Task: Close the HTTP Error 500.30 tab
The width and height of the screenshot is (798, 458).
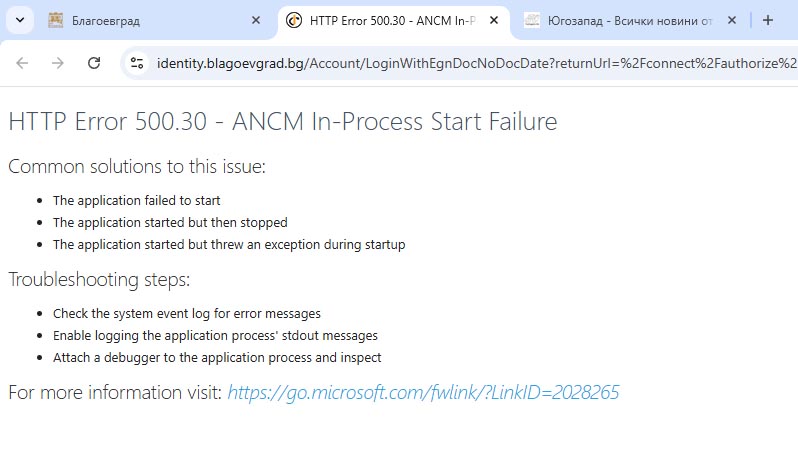Action: [494, 20]
